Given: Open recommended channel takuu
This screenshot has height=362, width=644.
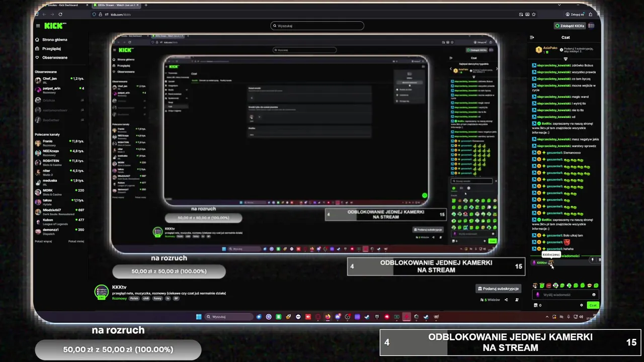Looking at the screenshot, I should 59,202.
